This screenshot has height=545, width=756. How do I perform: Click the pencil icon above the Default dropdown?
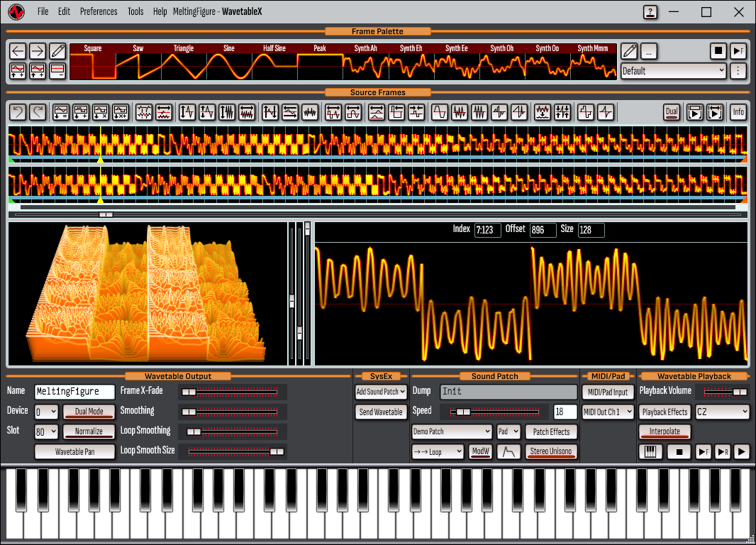629,51
